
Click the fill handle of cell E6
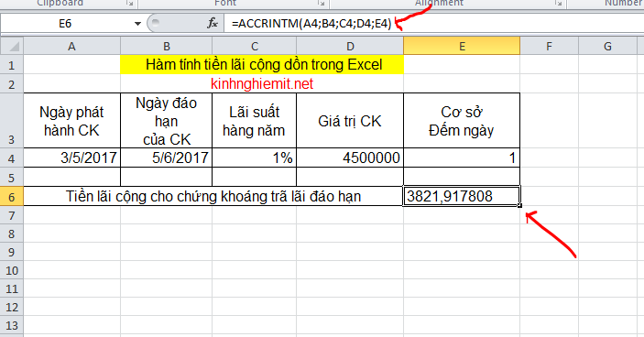(520, 205)
